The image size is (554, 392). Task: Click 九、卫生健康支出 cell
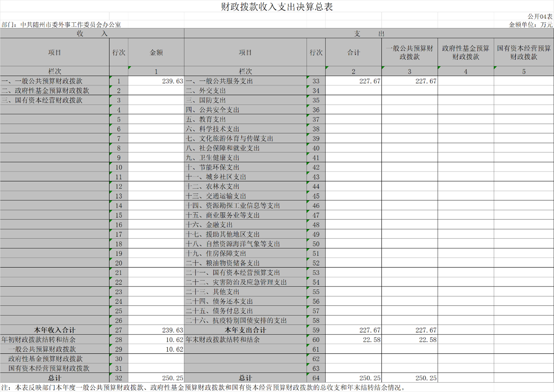(245, 158)
